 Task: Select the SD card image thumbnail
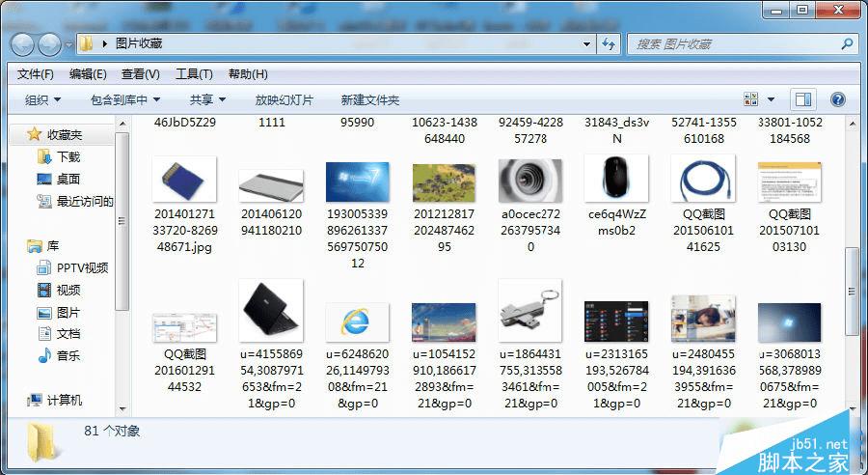pos(184,179)
